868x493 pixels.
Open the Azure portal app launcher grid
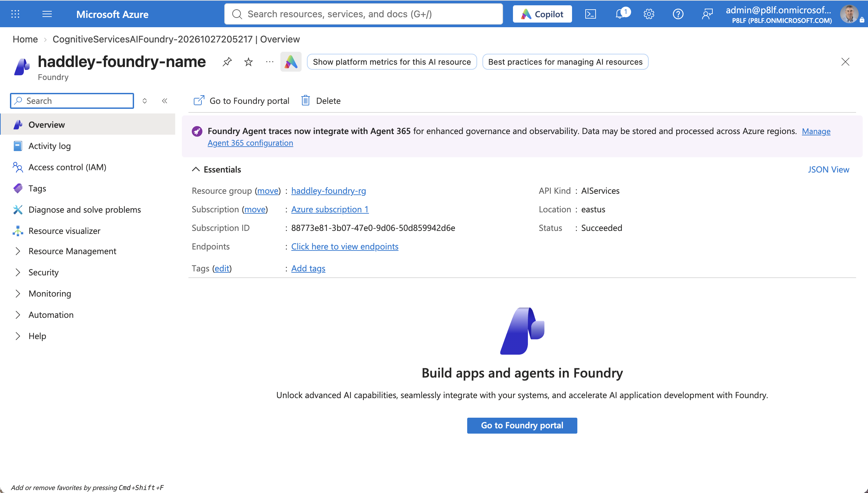pos(15,14)
